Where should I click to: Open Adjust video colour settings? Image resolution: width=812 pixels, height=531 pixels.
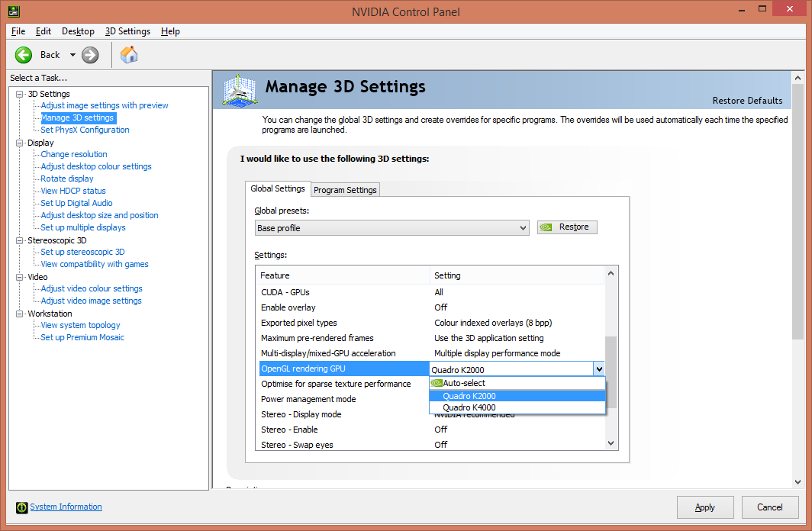tap(92, 289)
